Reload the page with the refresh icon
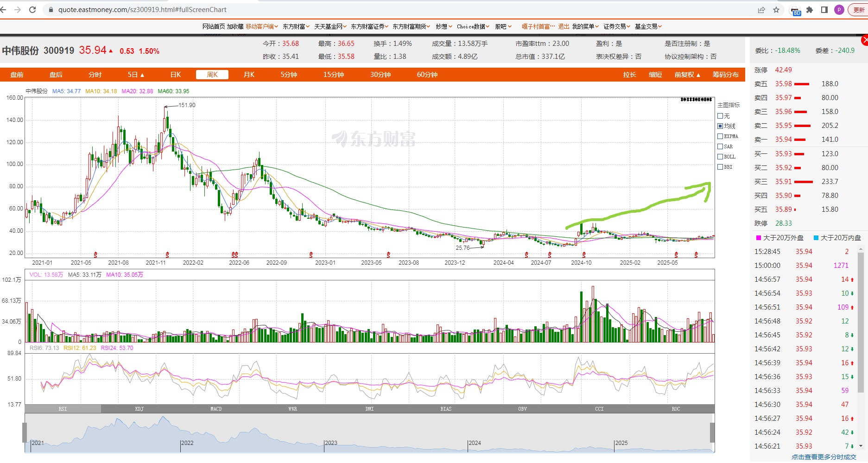This screenshot has width=868, height=463. 32,10
